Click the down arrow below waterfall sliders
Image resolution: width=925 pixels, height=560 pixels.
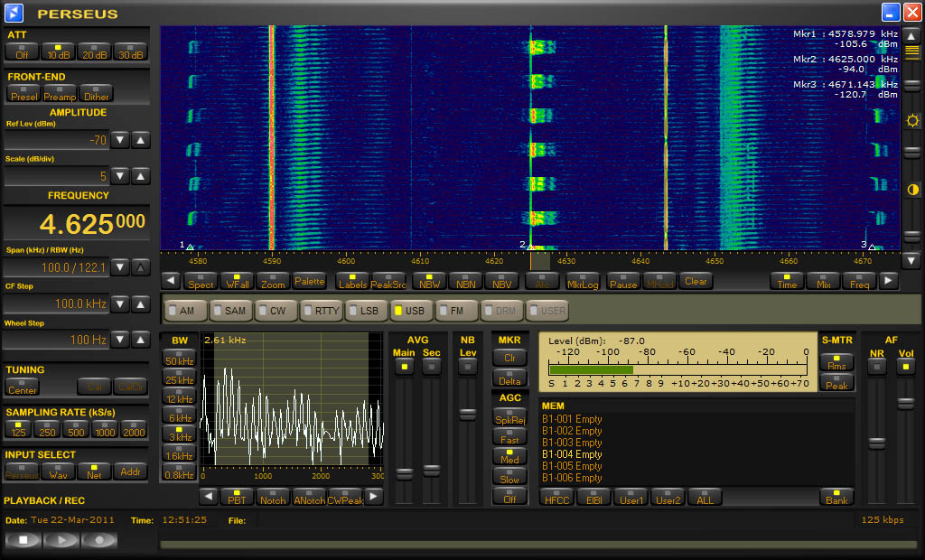click(x=911, y=259)
